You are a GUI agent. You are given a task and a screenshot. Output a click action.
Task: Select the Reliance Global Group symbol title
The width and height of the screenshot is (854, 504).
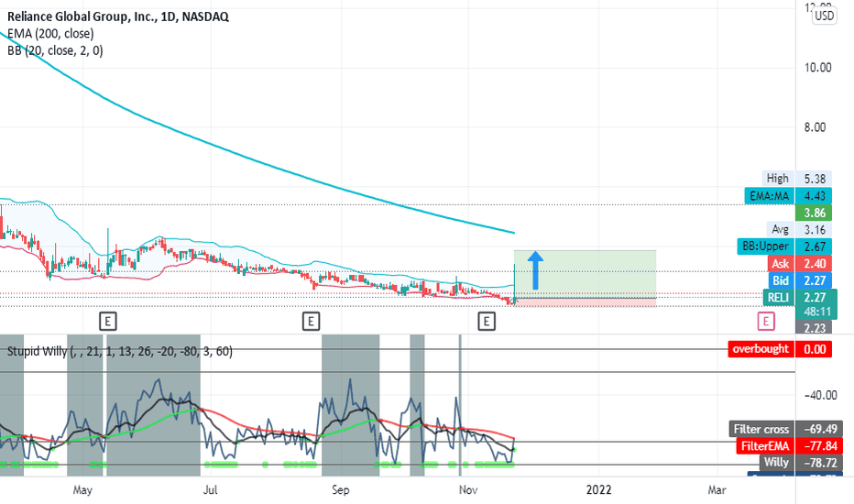click(118, 16)
